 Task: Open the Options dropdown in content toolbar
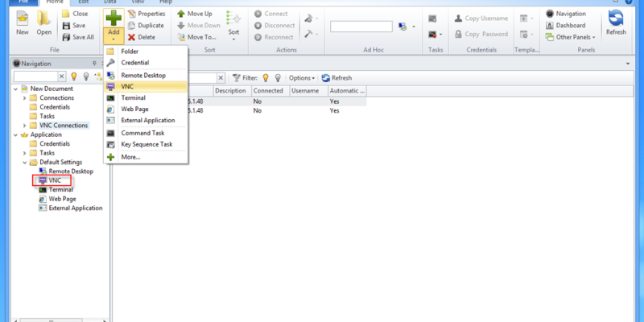pyautogui.click(x=302, y=78)
